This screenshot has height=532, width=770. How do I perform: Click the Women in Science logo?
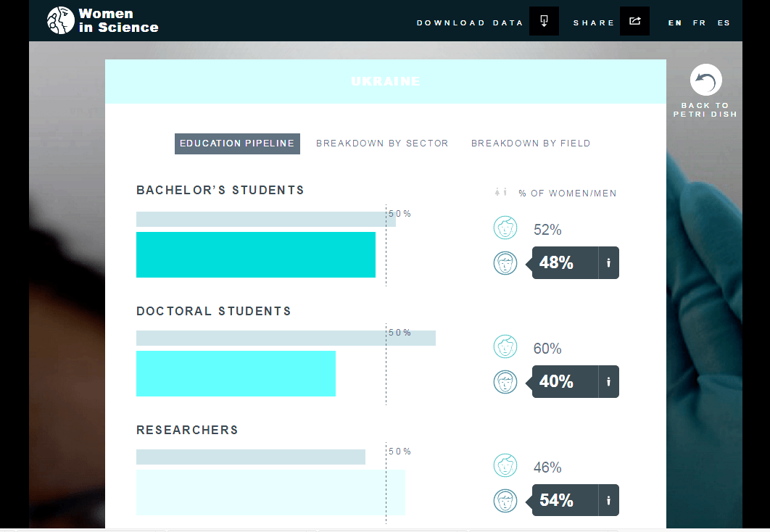[x=103, y=20]
